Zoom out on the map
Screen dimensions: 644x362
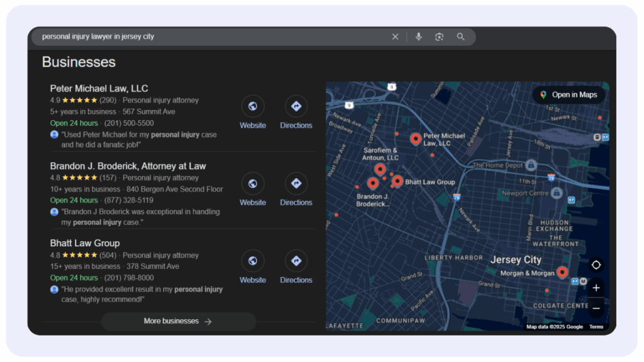pos(596,308)
